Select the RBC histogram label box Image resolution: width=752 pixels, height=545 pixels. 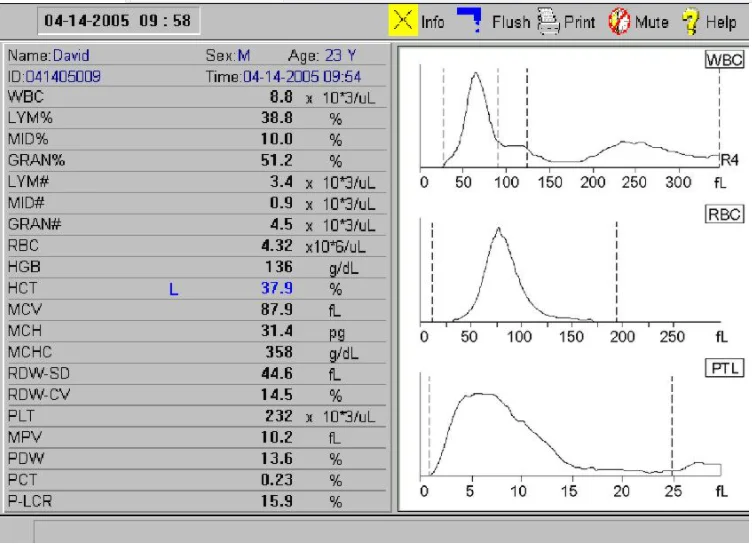point(724,214)
